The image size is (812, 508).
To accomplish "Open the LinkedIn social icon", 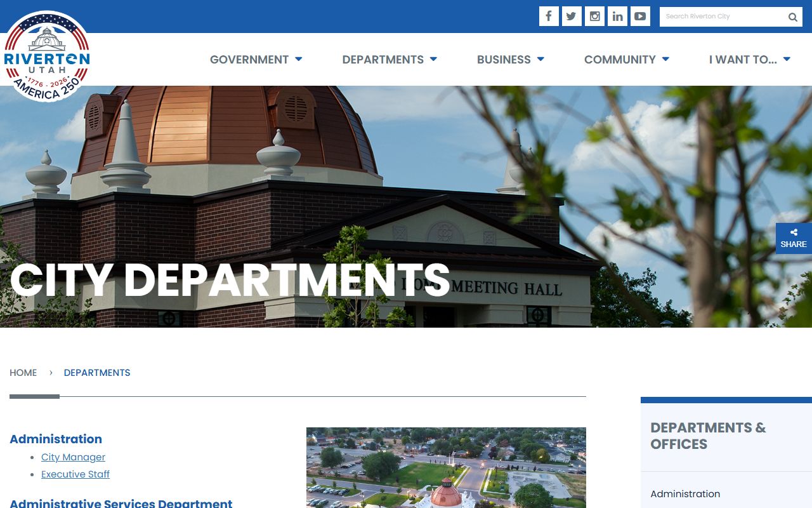I will (x=617, y=17).
